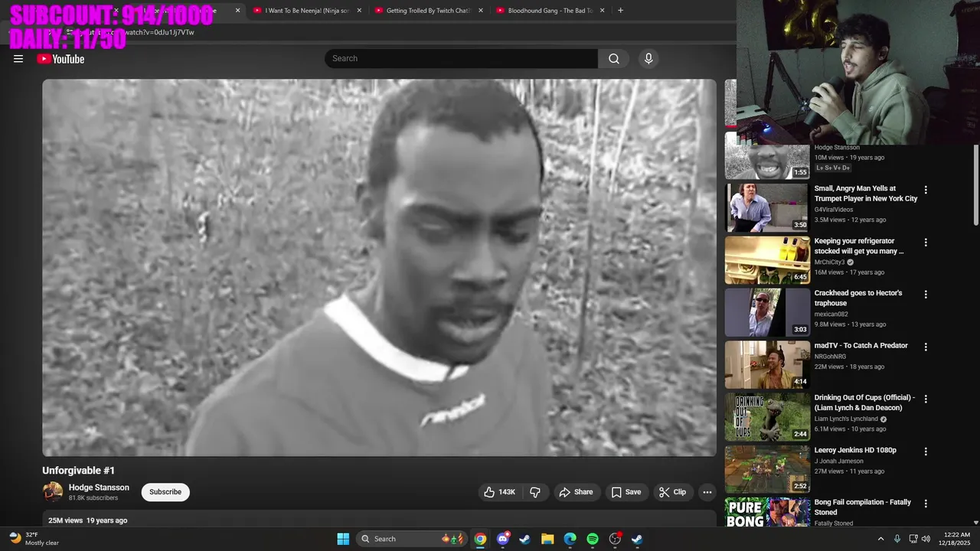Click title 'madTV - To Catch A Predator'

coord(861,346)
